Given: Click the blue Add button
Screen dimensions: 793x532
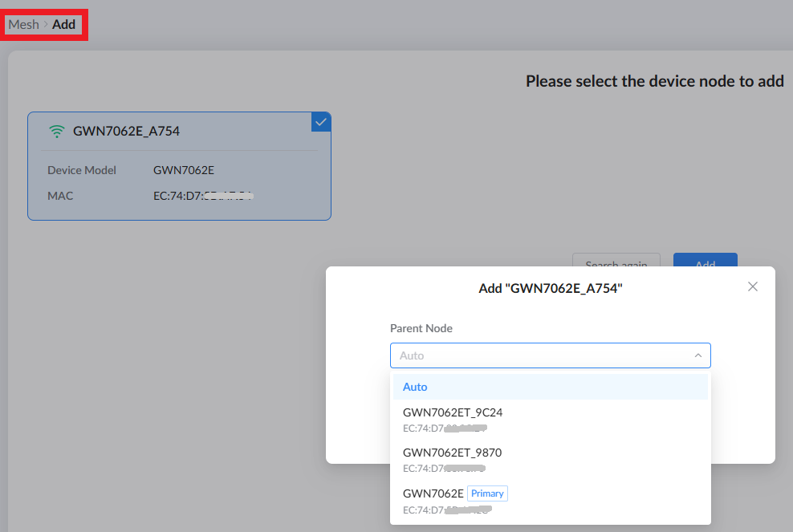Looking at the screenshot, I should click(705, 260).
